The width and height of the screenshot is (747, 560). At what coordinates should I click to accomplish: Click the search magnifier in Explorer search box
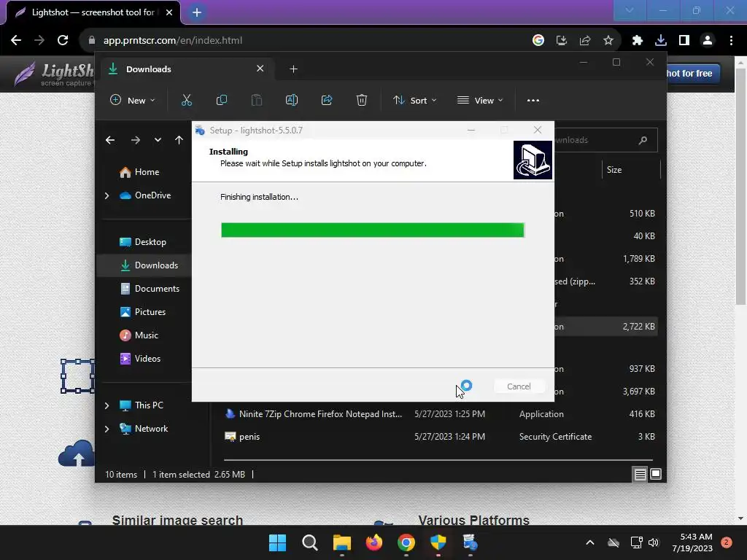pos(643,140)
